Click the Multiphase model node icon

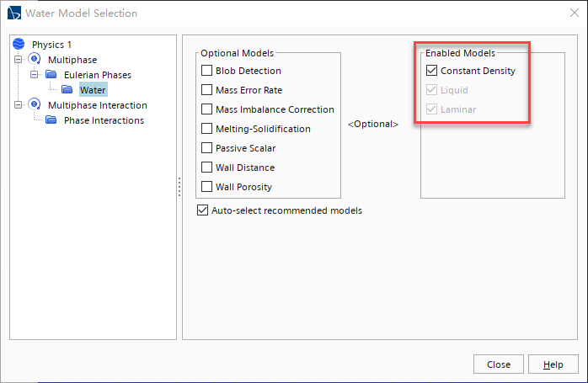click(x=35, y=59)
